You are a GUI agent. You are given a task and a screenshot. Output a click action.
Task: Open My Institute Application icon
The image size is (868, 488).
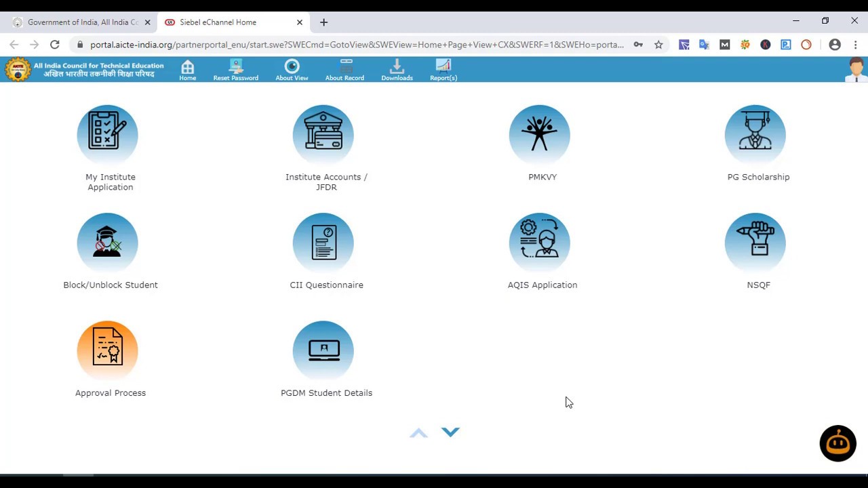(107, 135)
